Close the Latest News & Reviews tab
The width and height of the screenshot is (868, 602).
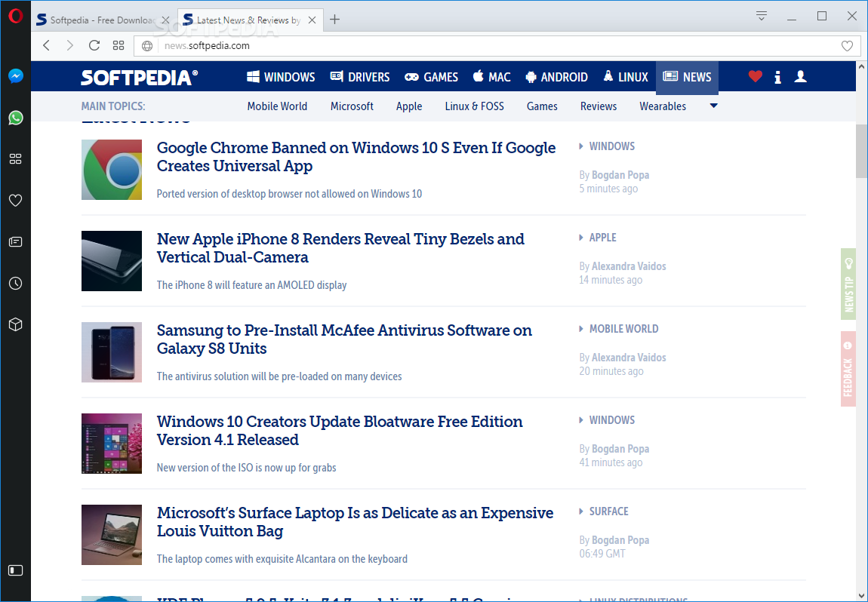(x=312, y=20)
